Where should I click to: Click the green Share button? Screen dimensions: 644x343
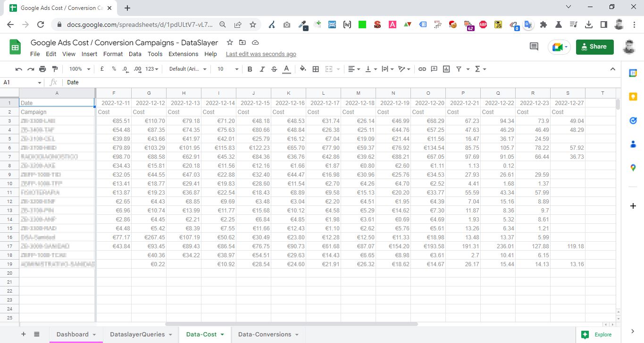(594, 47)
